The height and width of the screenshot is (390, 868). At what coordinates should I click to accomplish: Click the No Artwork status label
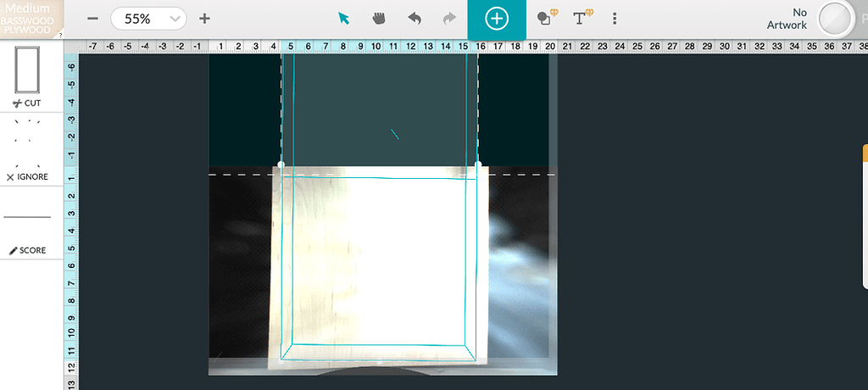(787, 19)
